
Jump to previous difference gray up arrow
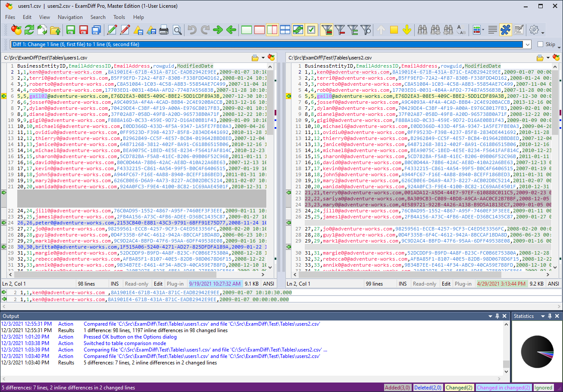[x=381, y=30]
